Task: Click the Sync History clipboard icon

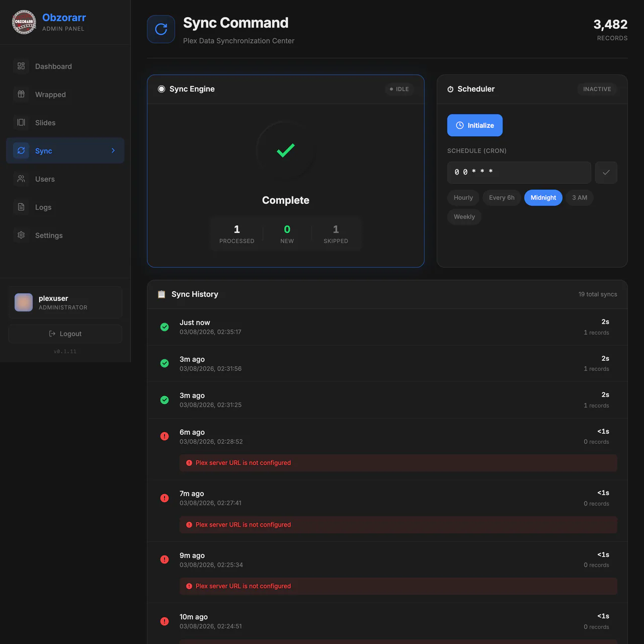Action: pyautogui.click(x=162, y=294)
